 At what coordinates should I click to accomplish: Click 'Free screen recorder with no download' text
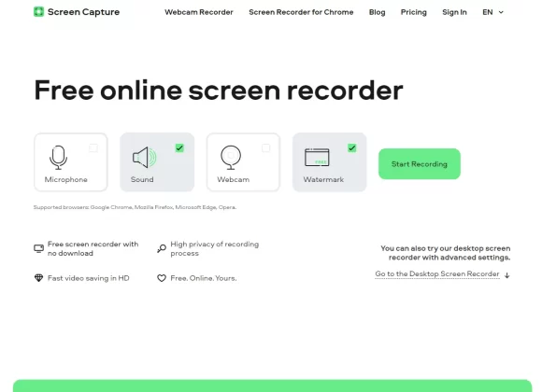(93, 248)
